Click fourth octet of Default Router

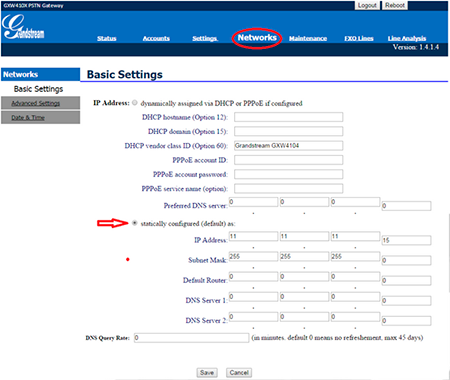(406, 281)
